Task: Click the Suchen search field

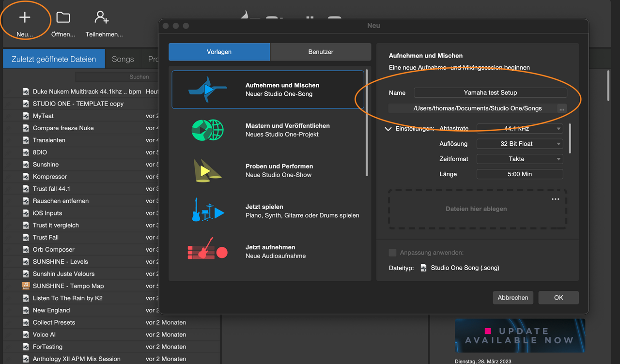Action: click(117, 76)
